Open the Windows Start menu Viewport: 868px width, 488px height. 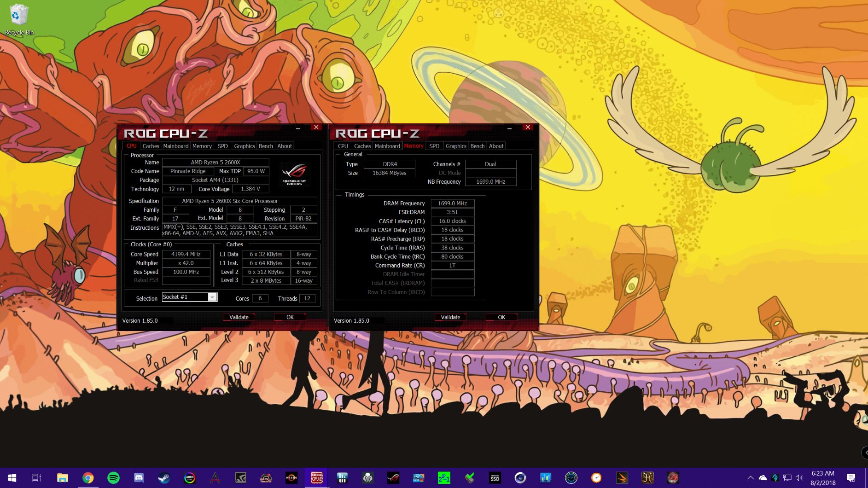click(x=12, y=478)
